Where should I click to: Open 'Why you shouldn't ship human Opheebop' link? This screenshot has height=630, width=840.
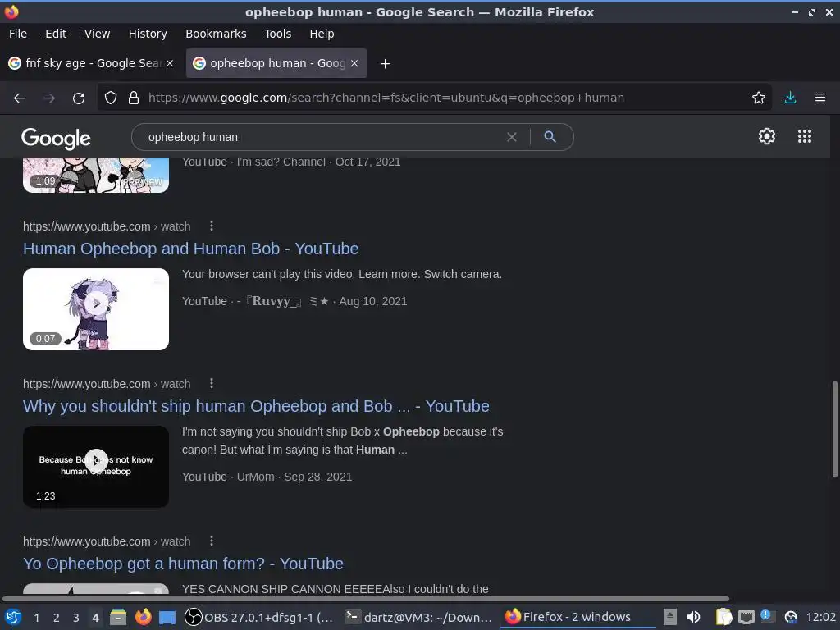point(256,406)
